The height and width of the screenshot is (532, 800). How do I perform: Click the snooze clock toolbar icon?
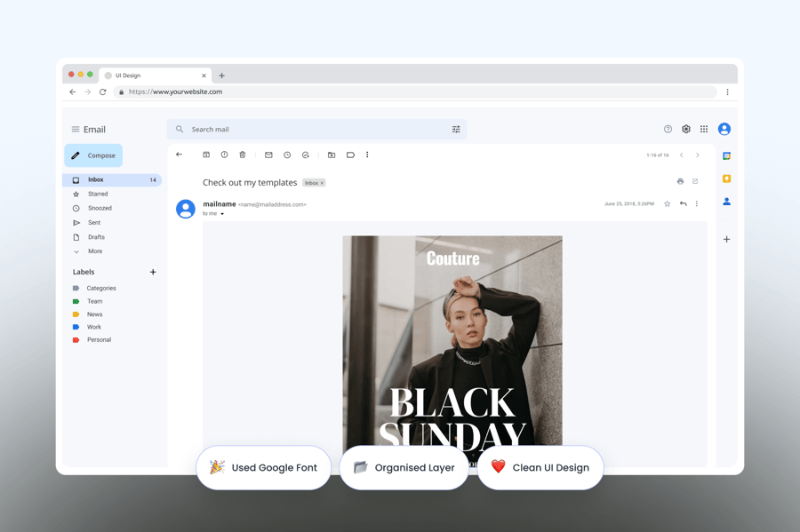287,155
